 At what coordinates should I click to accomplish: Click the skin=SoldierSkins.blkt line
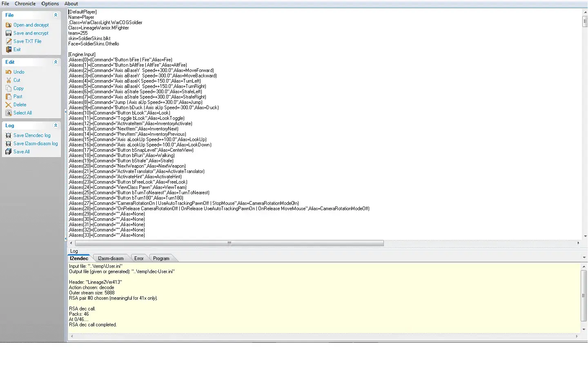[x=89, y=38]
